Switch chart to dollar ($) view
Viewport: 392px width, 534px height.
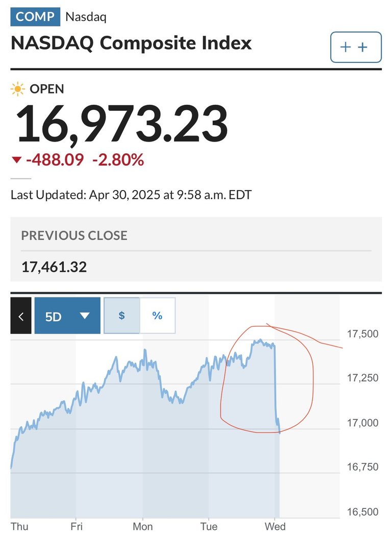click(121, 315)
